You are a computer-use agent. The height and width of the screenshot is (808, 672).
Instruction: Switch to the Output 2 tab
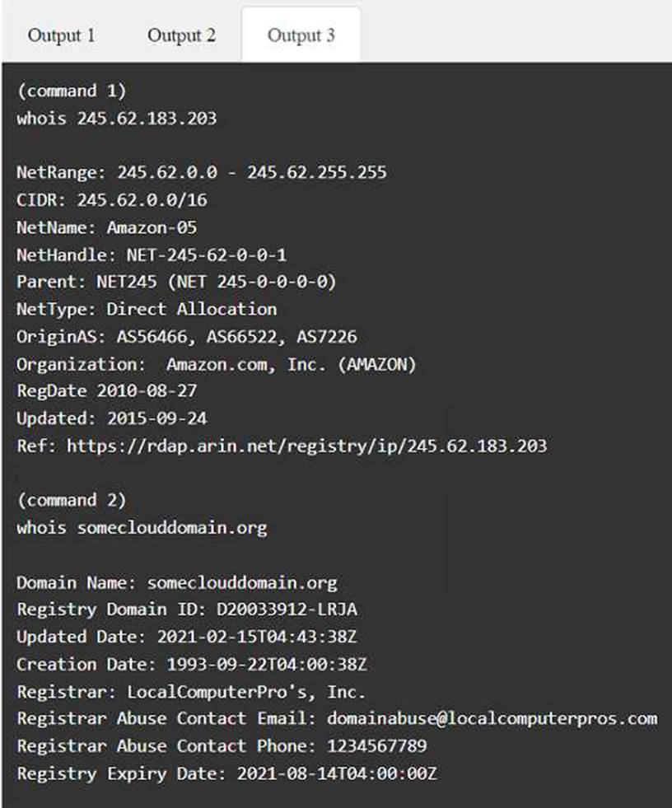(181, 35)
